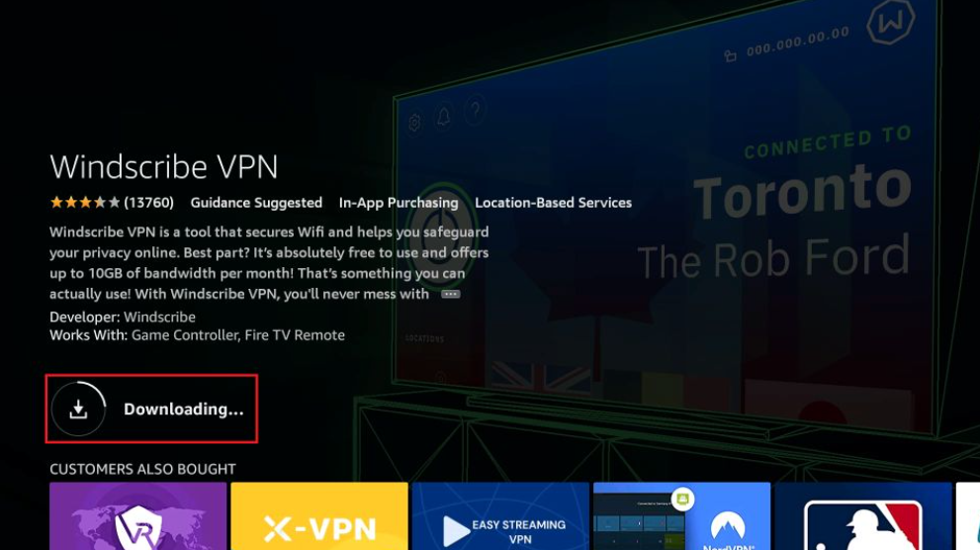The height and width of the screenshot is (550, 980).
Task: Click the question mark help icon
Action: 475,111
